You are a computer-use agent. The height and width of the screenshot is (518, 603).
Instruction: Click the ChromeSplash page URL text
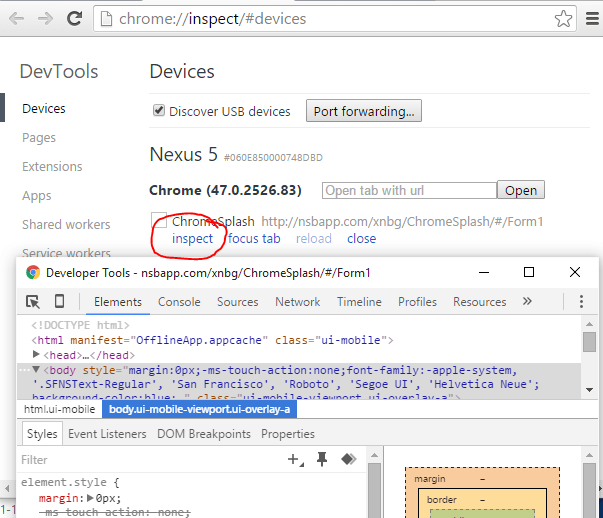point(402,222)
